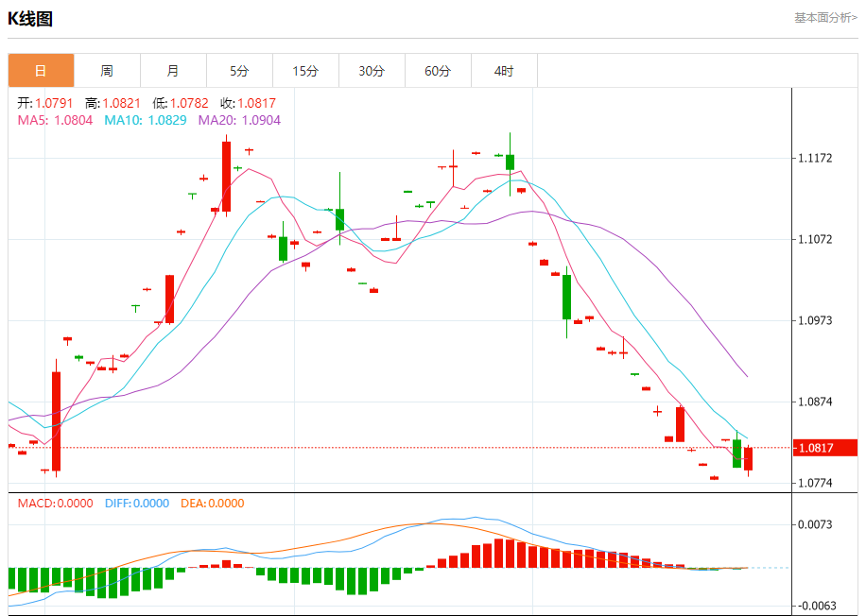This screenshot has width=866, height=616.
Task: Click the 0.0073 MACD axis label
Action: point(814,524)
